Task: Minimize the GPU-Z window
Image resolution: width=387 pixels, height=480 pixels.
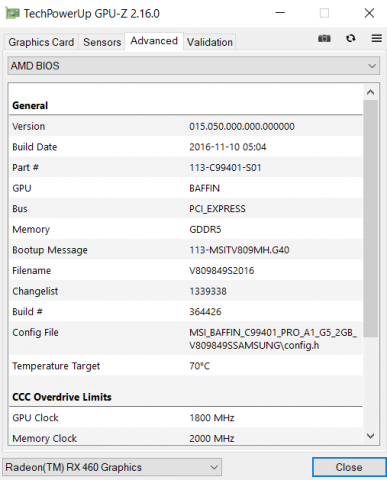Action: coord(280,13)
